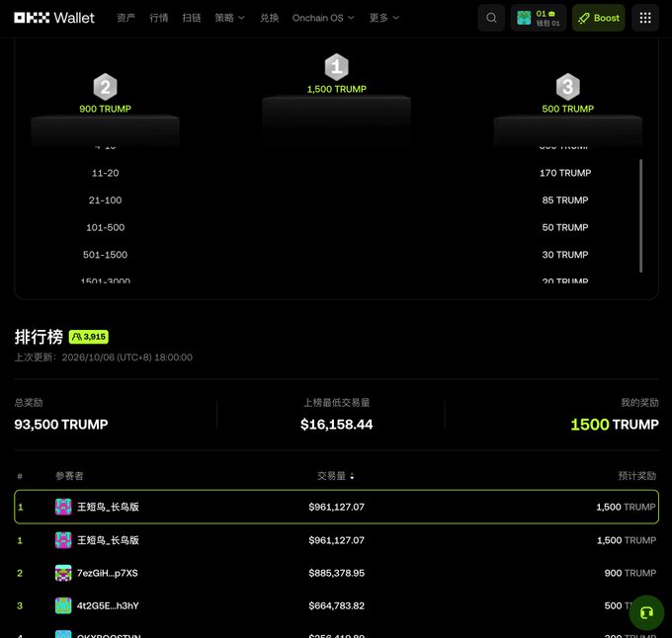Click the Boost rocket button
Viewport: 672px width, 638px height.
pos(598,18)
